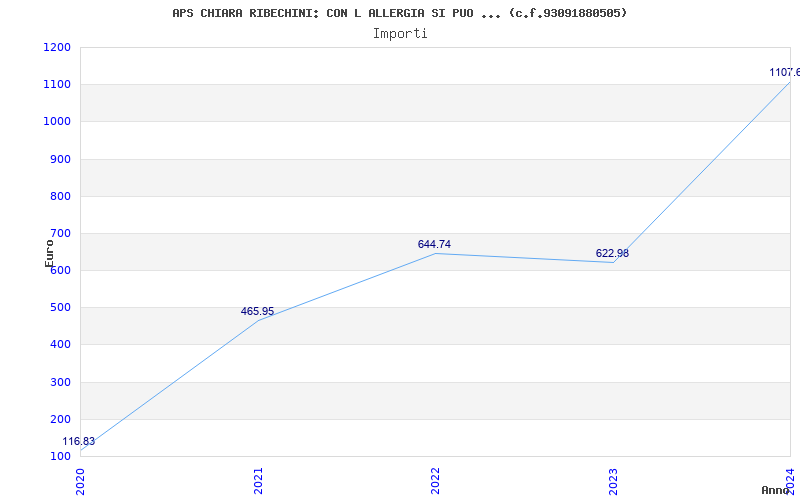Click the Anno axis title
This screenshot has height=500, width=800.
(x=776, y=490)
